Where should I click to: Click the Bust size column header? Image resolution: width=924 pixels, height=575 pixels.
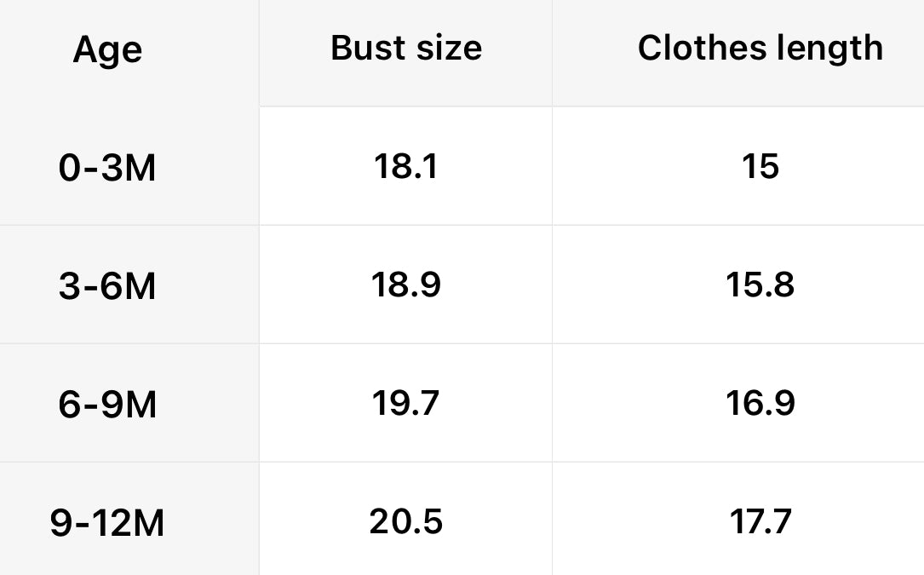[x=406, y=49]
